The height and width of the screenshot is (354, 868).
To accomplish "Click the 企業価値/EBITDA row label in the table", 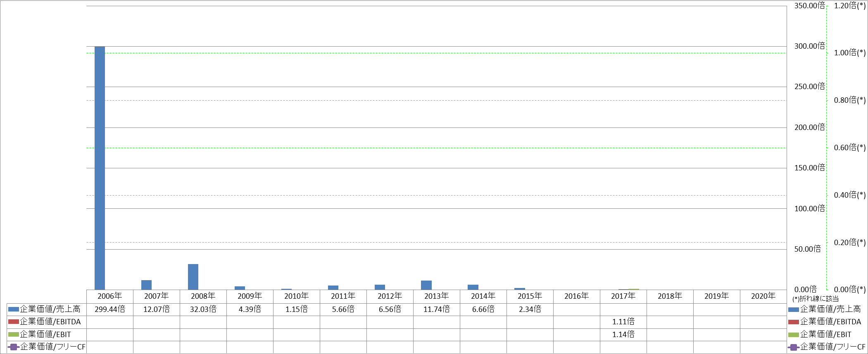I will [50, 321].
